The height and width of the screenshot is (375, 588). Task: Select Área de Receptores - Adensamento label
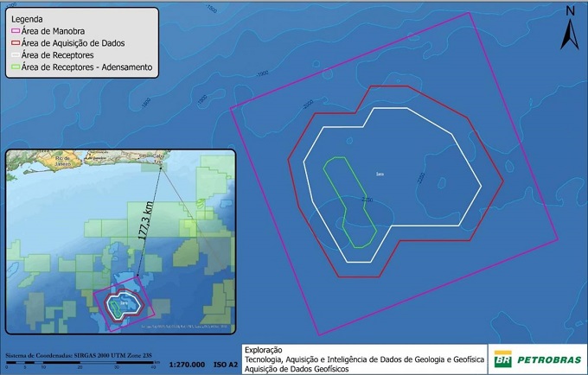tap(87, 65)
